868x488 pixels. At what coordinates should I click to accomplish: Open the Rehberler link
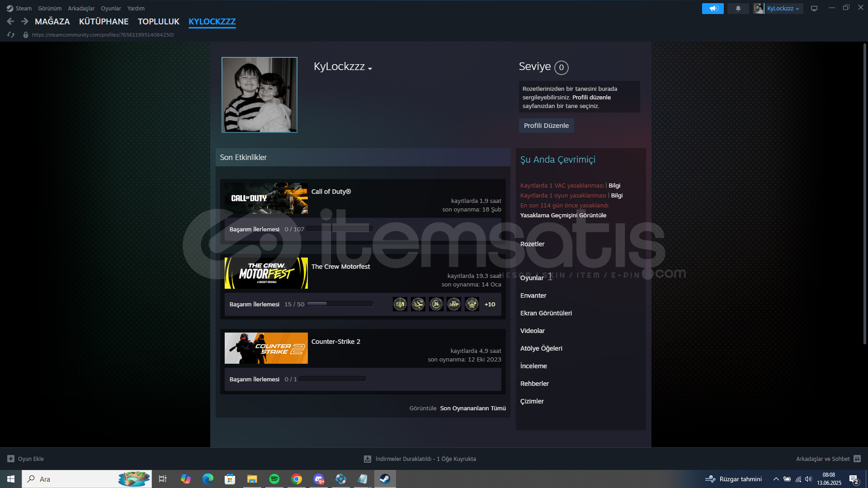[534, 384]
